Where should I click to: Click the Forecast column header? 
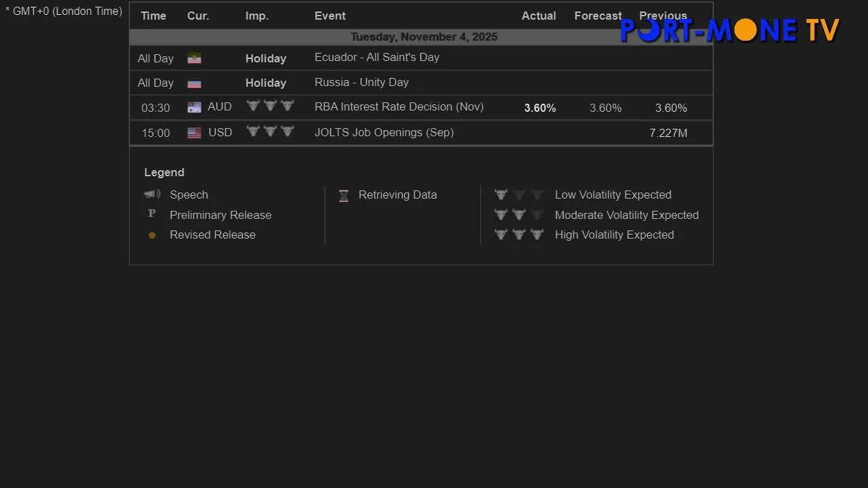point(598,16)
